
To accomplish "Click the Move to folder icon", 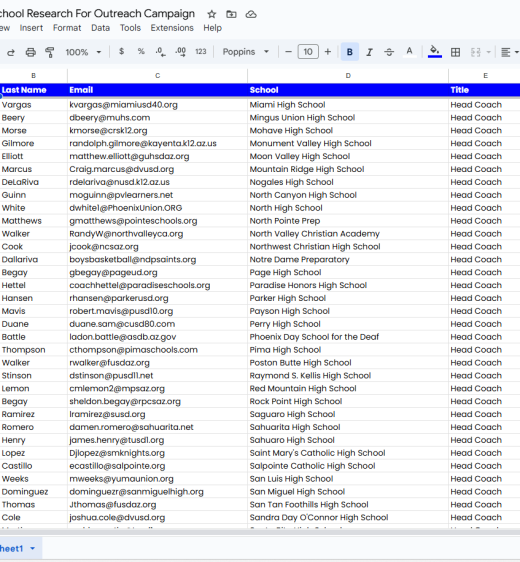I will pyautogui.click(x=232, y=14).
